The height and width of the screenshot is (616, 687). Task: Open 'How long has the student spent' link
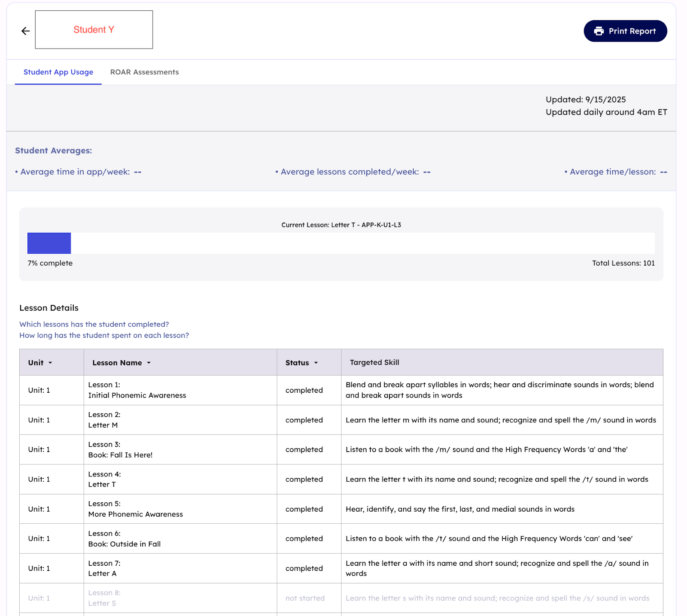(104, 335)
